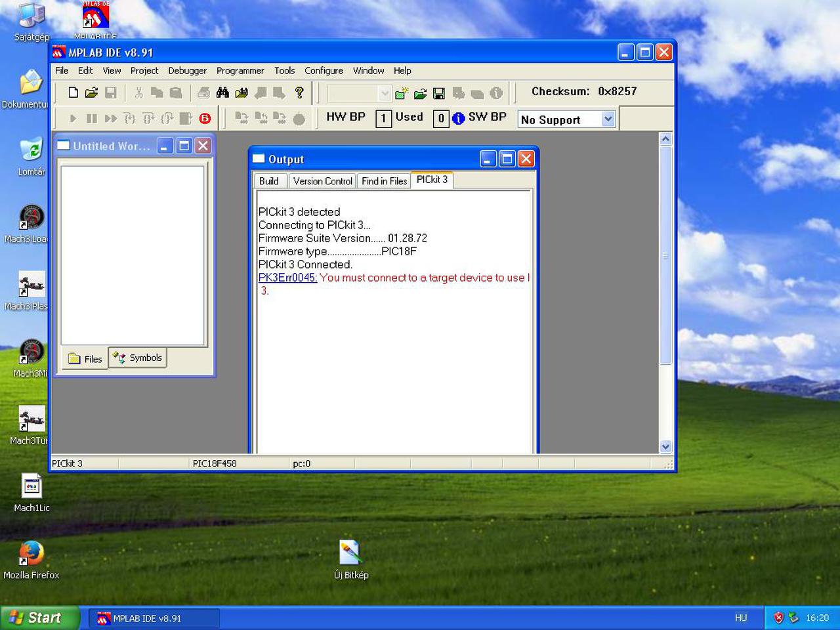The height and width of the screenshot is (630, 840).
Task: Click the Print toolbar icon
Action: pos(204,93)
